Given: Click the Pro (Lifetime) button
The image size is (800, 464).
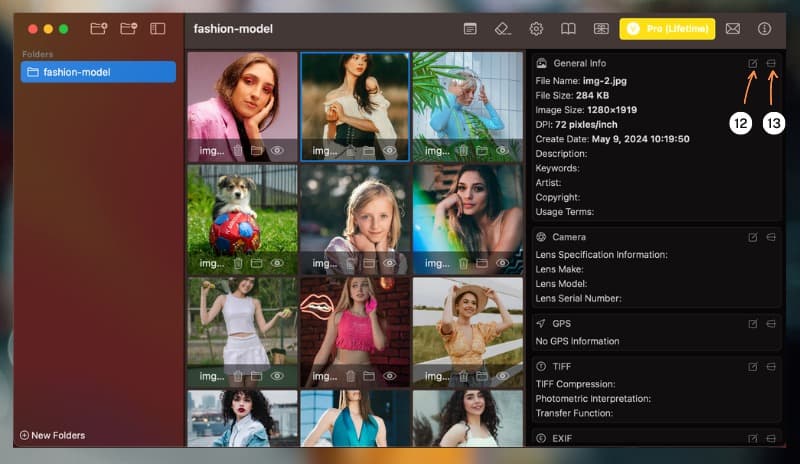Looking at the screenshot, I should (x=667, y=29).
